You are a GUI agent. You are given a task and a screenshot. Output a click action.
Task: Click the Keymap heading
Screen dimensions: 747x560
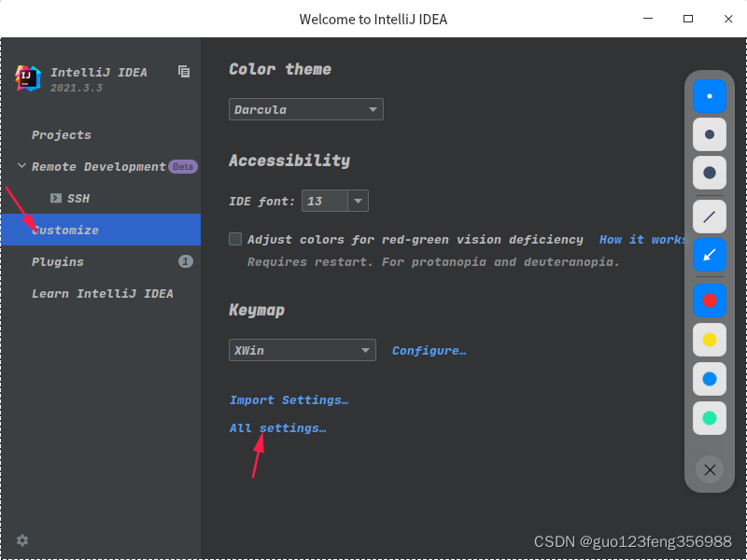[x=257, y=311]
